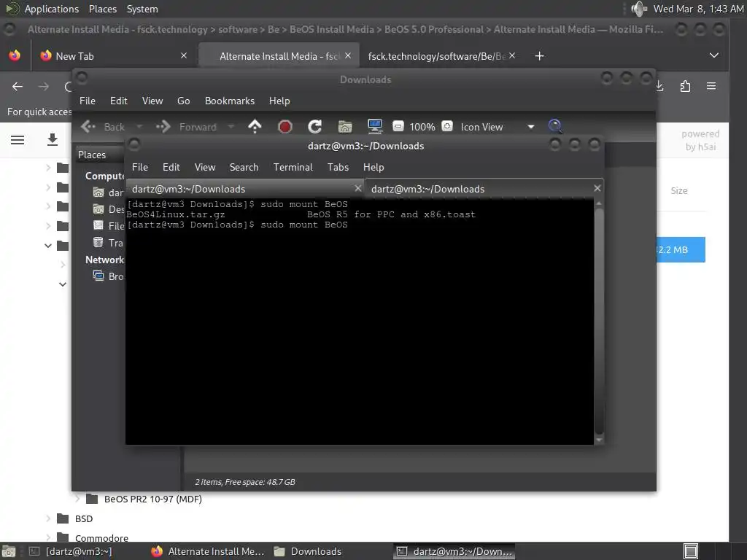Open Firefox extensions puzzle icon
Image resolution: width=747 pixels, height=560 pixels.
coord(685,86)
